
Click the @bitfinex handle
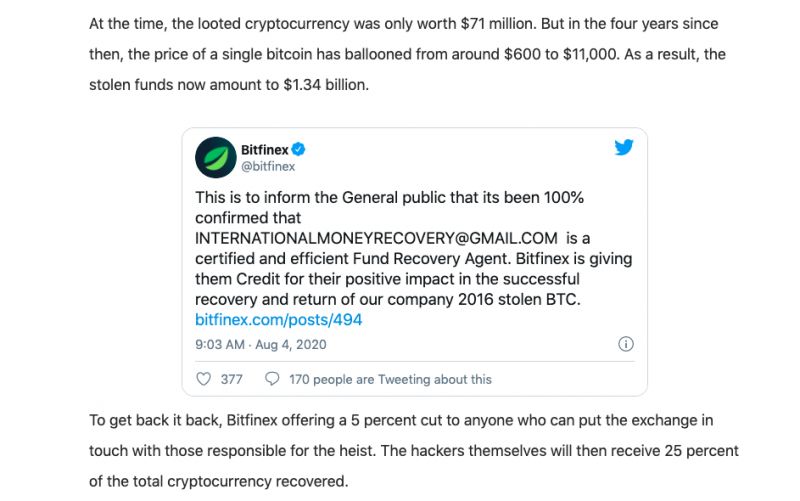[x=268, y=166]
